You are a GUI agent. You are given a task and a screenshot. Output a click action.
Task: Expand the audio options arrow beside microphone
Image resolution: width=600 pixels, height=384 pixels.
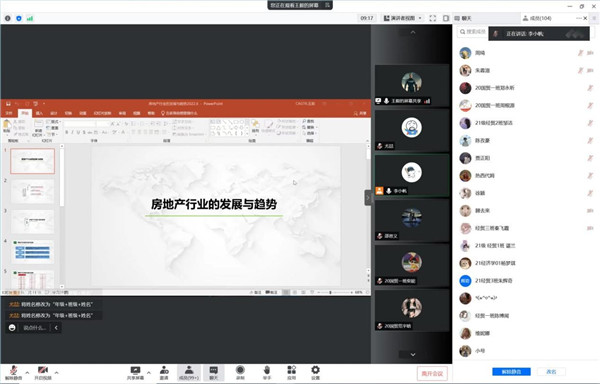point(27,372)
